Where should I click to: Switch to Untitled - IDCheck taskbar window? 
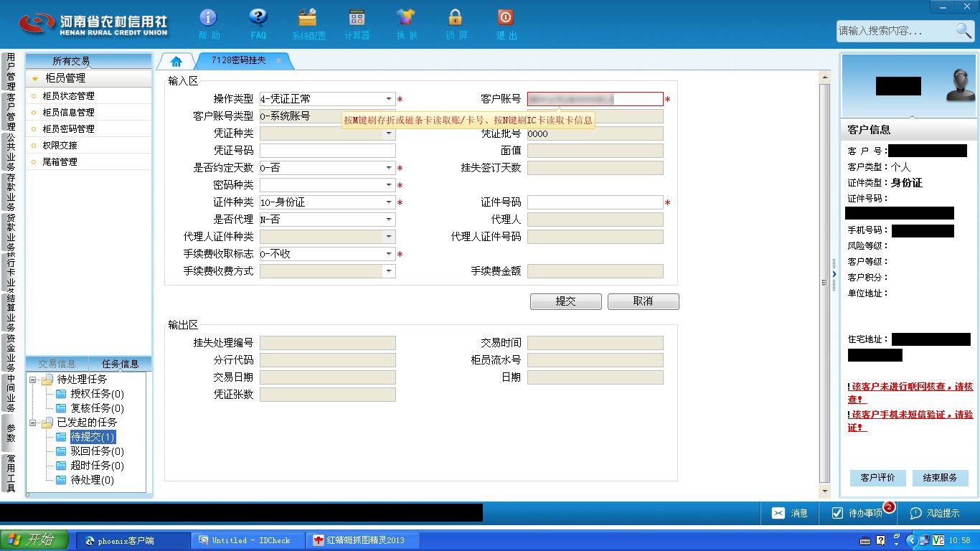pos(248,540)
